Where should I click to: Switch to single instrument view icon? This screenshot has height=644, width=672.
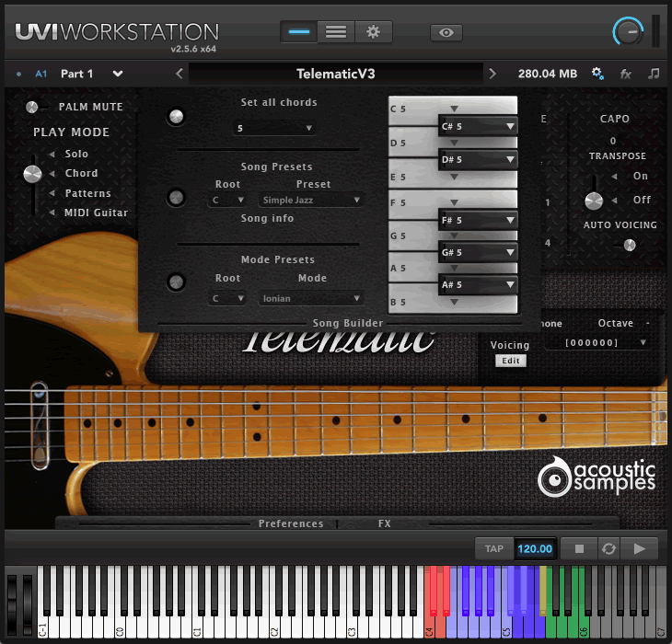pyautogui.click(x=299, y=32)
